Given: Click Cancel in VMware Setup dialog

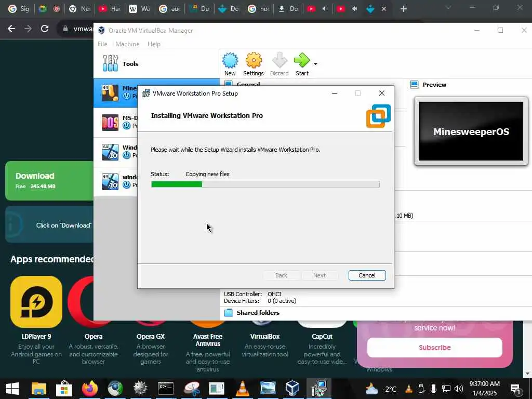Looking at the screenshot, I should (367, 275).
